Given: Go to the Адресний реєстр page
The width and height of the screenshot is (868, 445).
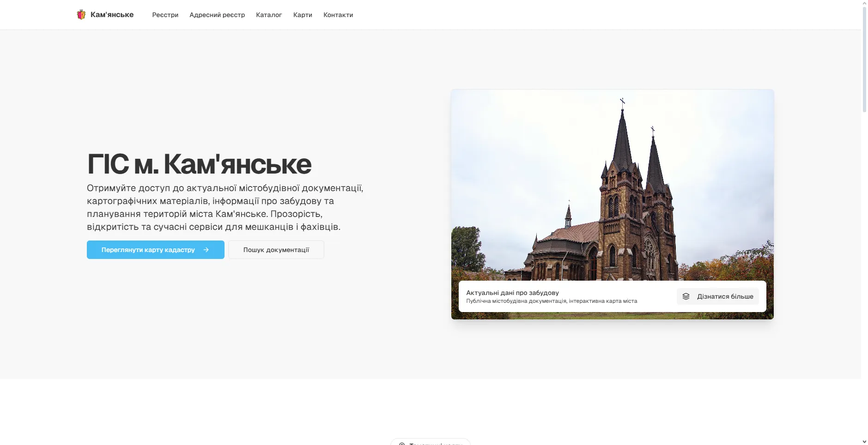Looking at the screenshot, I should click(x=217, y=15).
